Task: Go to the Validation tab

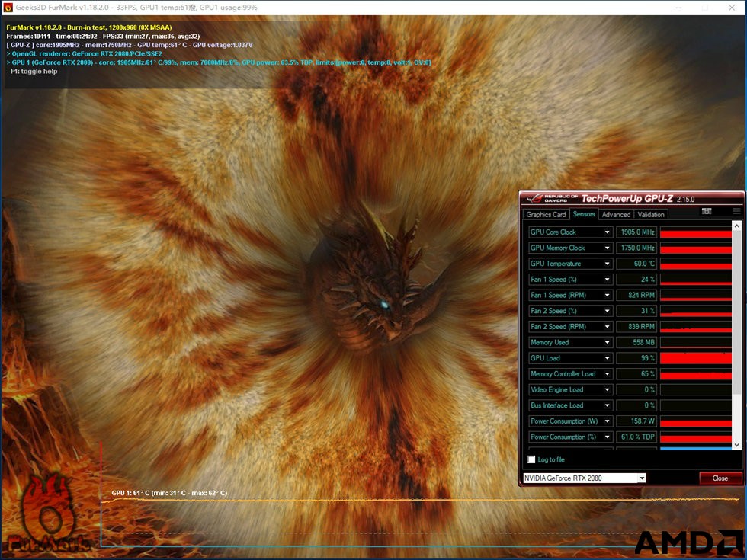Action: click(651, 215)
